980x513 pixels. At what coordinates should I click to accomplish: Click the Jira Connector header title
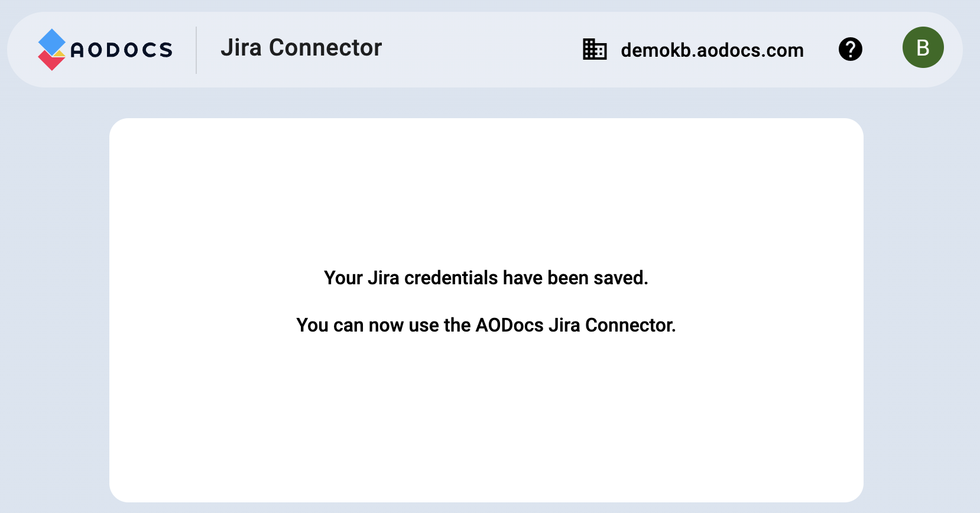coord(301,48)
